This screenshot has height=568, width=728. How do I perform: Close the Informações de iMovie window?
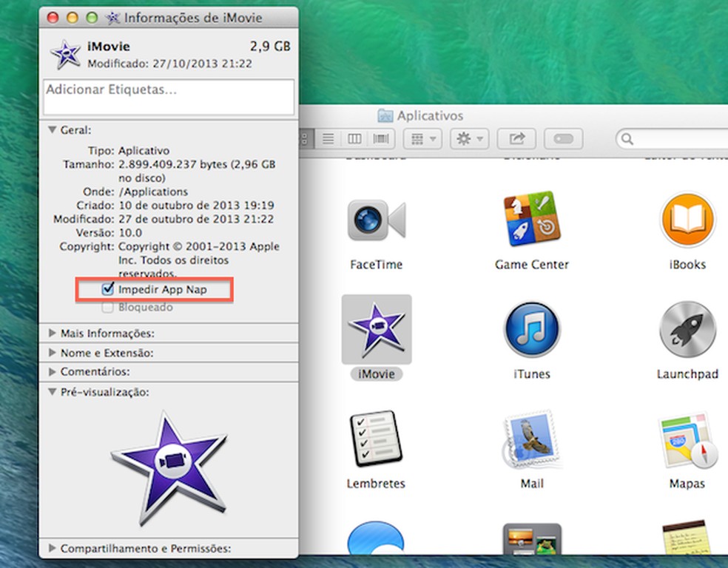coord(53,18)
